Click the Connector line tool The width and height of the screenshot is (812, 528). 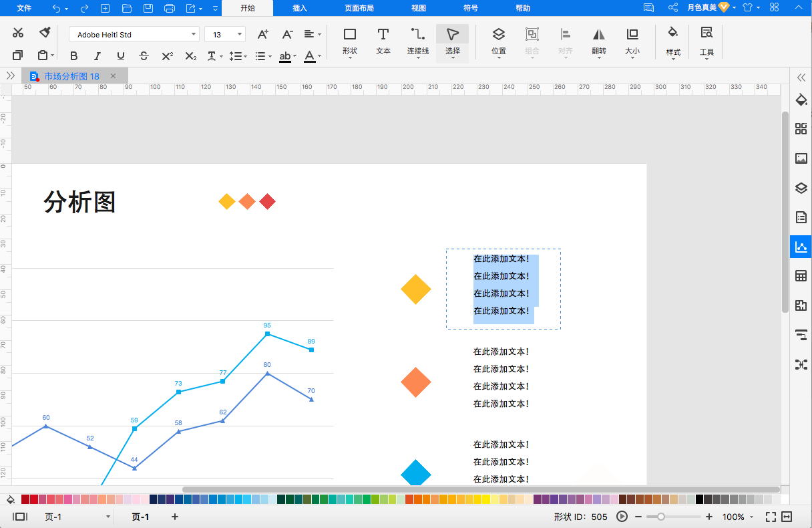418,41
